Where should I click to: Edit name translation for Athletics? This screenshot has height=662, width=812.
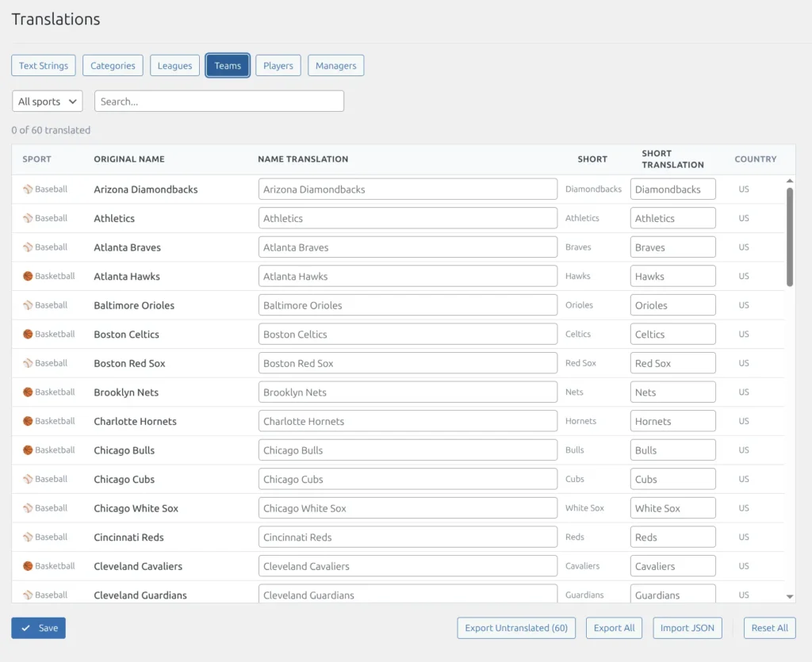pyautogui.click(x=408, y=219)
